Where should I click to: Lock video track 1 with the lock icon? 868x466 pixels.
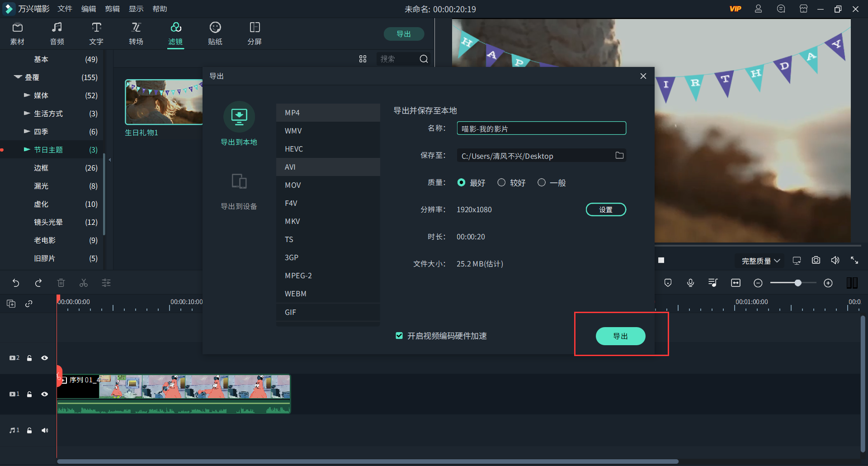29,394
